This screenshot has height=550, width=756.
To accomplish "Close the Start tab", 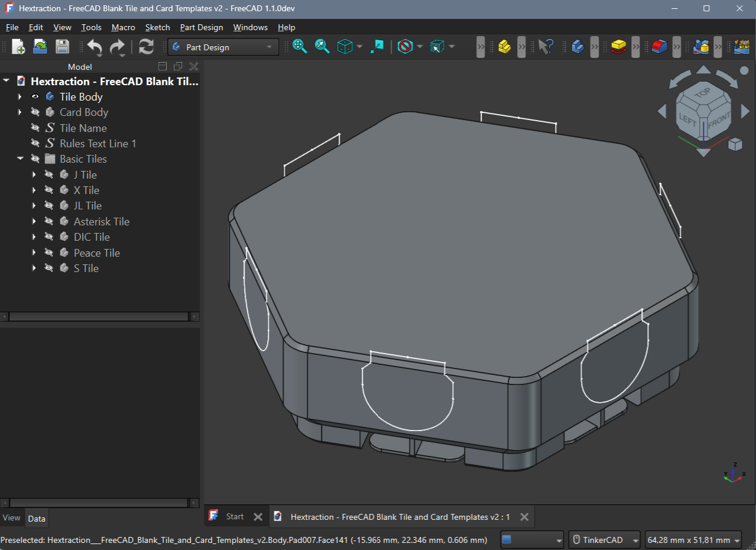I will (x=258, y=516).
